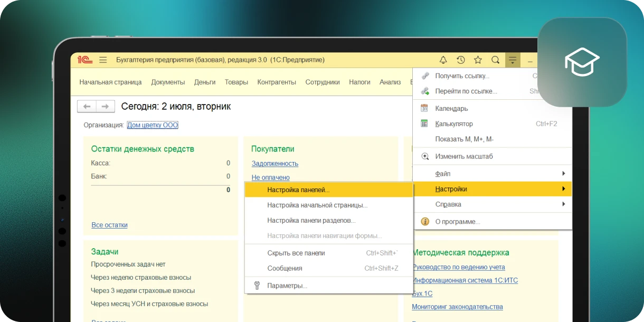Click the back navigation arrow
644x322 pixels.
pyautogui.click(x=87, y=107)
